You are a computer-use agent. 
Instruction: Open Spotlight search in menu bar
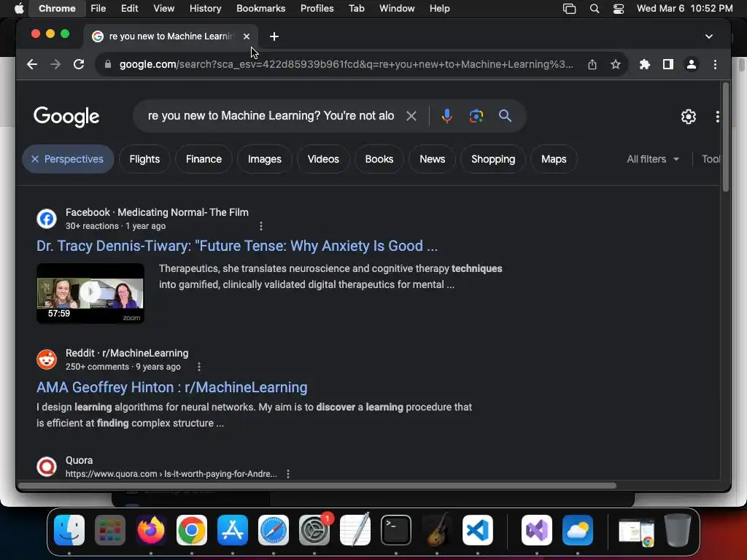coord(594,9)
